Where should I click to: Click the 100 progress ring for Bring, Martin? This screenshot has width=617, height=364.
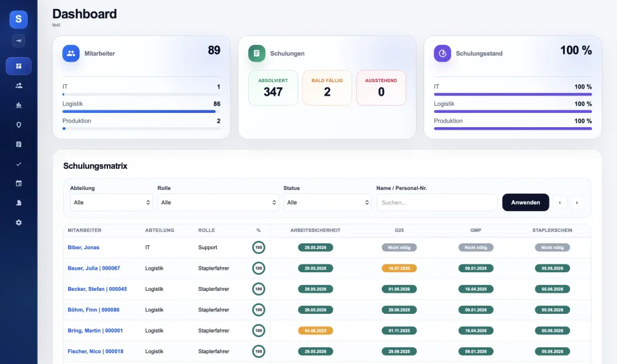pos(258,331)
